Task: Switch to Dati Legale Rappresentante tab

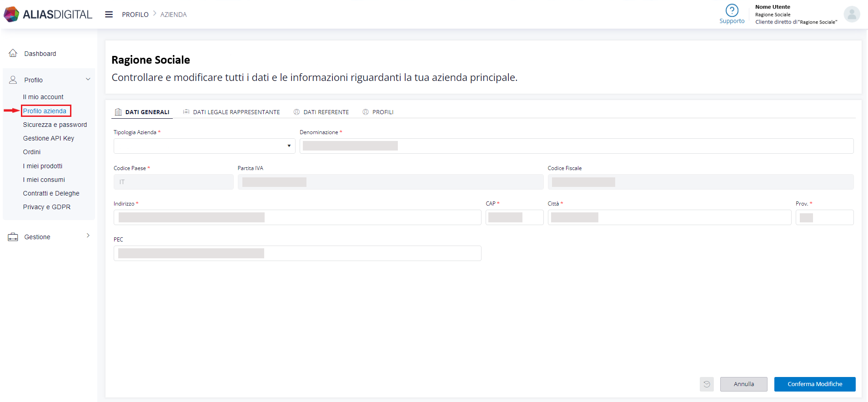Action: [x=231, y=112]
